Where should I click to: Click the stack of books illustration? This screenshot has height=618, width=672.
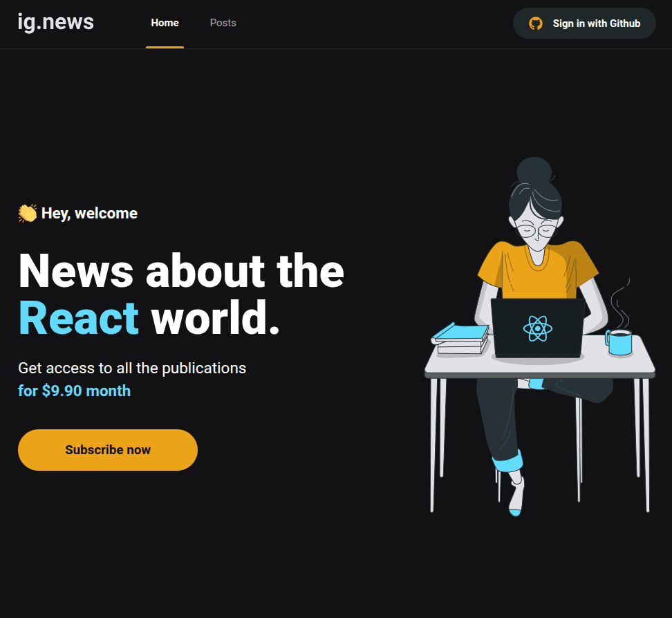coord(460,341)
